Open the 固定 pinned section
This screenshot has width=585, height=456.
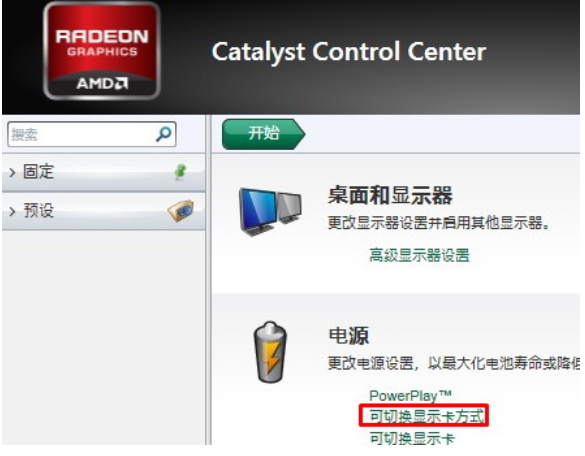104,172
